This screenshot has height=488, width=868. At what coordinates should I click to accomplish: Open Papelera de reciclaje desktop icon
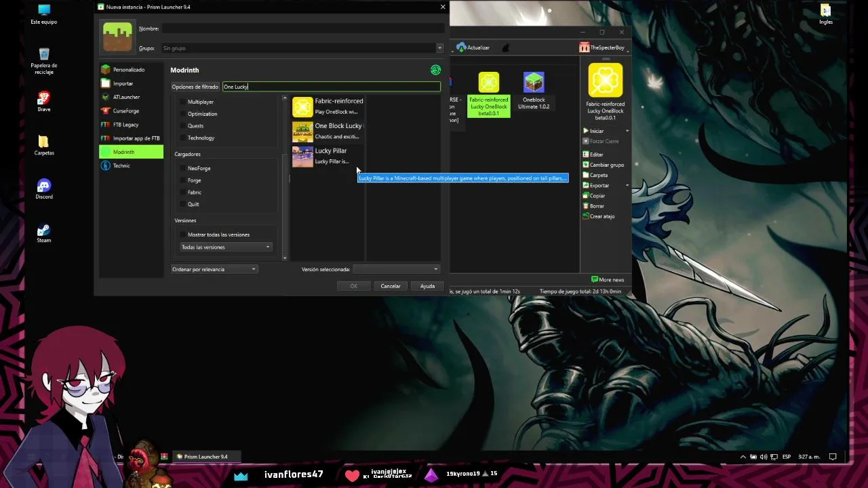pos(44,61)
